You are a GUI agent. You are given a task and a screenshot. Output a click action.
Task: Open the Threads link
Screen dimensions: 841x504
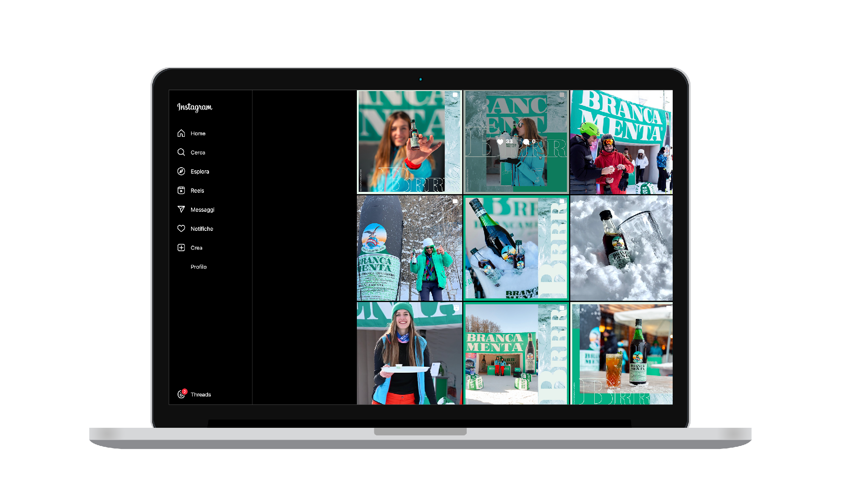pos(194,394)
